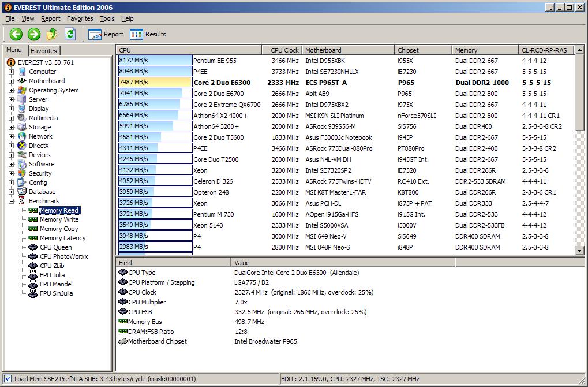Select the Multimedia tree icon
Screen dimensions: 588x387
pyautogui.click(x=22, y=118)
